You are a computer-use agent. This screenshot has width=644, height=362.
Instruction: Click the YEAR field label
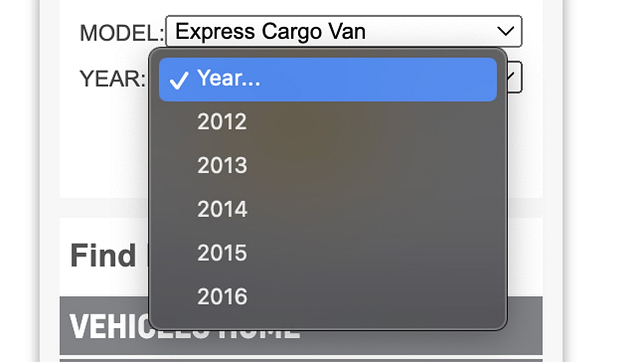(x=112, y=78)
